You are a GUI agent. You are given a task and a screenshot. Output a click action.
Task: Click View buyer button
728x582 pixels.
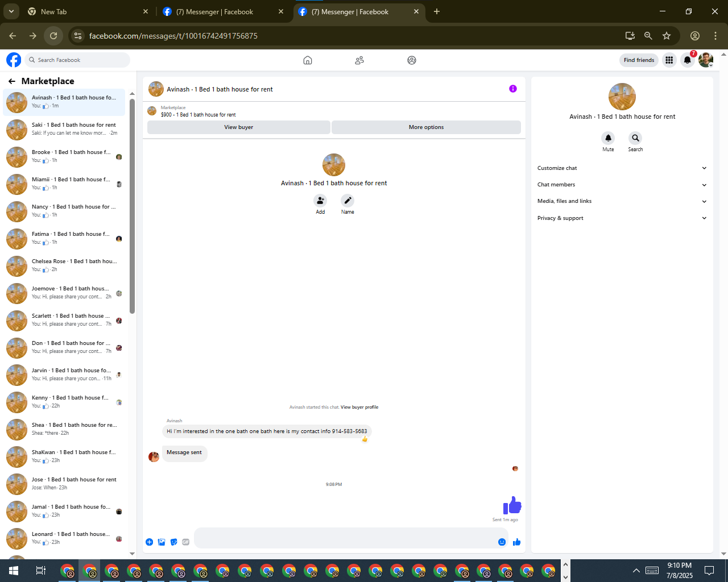click(x=239, y=127)
